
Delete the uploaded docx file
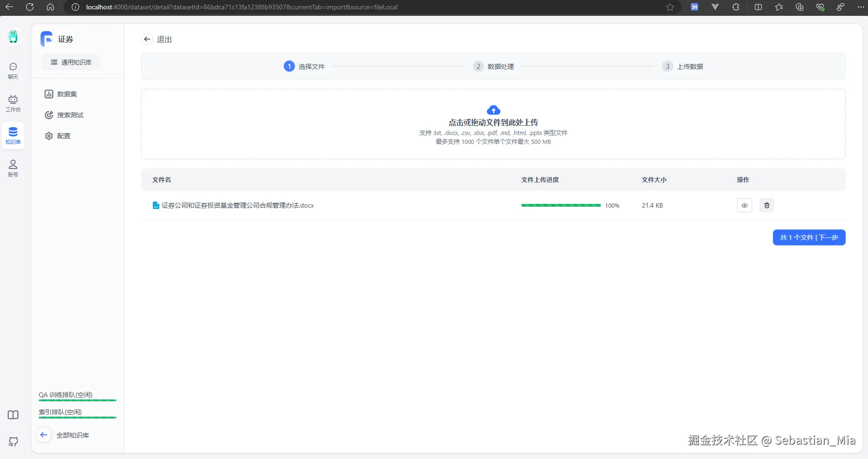coord(767,205)
